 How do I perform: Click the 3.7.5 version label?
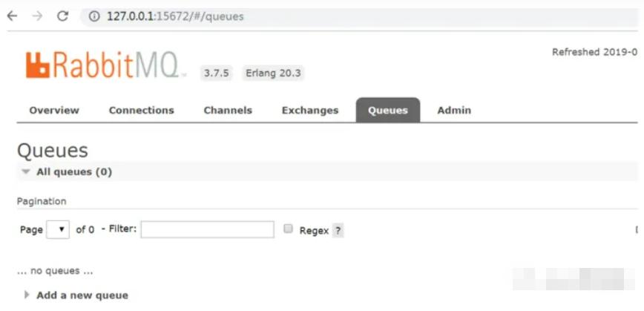(216, 73)
